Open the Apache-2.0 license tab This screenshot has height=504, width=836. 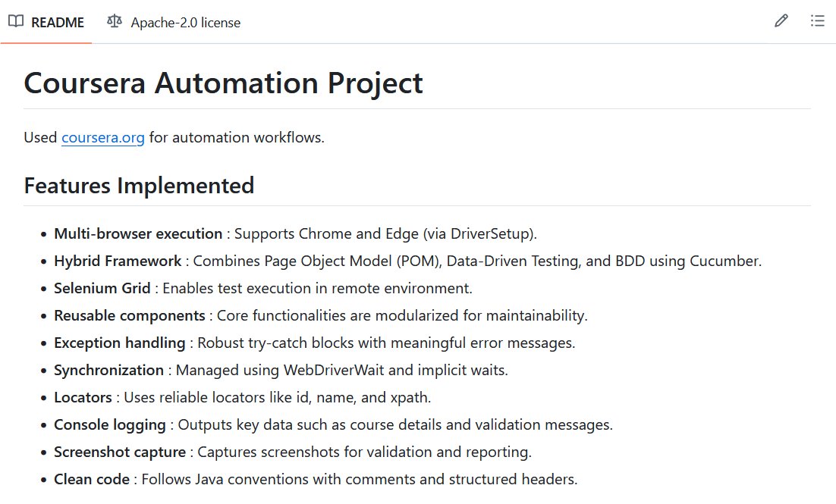coord(186,23)
